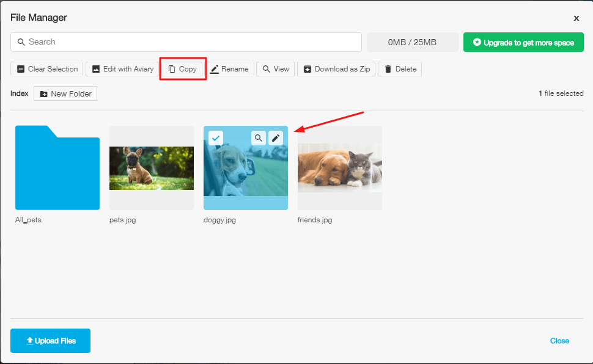The width and height of the screenshot is (593, 364).
Task: View the selected file
Action: pyautogui.click(x=275, y=69)
